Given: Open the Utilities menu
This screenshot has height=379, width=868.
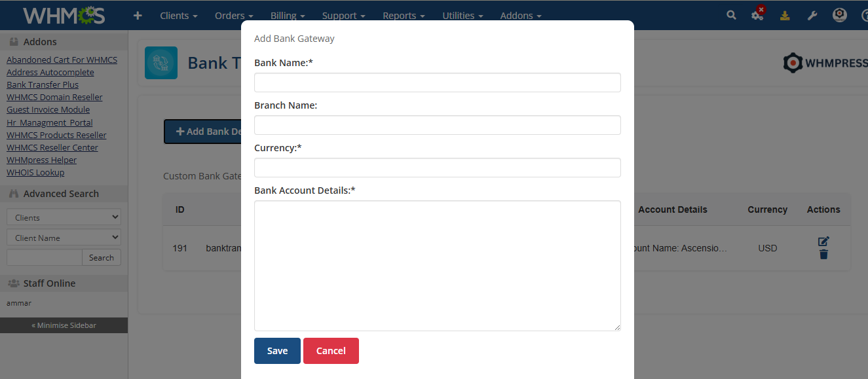Looking at the screenshot, I should [x=462, y=16].
